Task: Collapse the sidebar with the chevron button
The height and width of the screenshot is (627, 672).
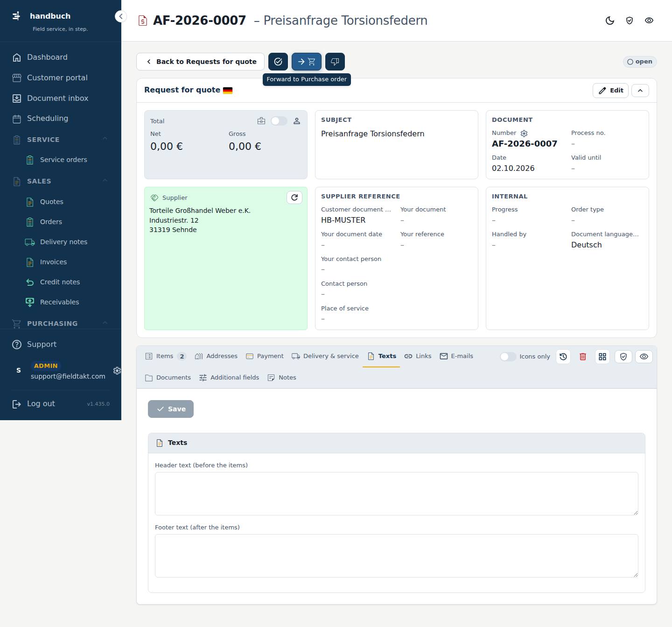Action: 120,16
